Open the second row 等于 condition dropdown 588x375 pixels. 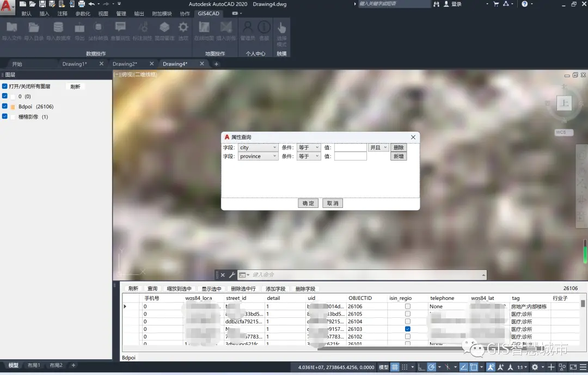click(x=309, y=156)
